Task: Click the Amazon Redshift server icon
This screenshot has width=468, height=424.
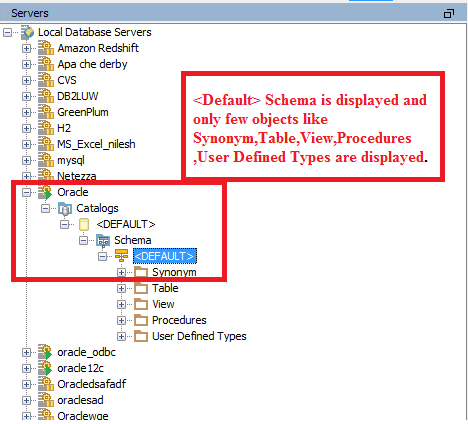Action: 46,48
